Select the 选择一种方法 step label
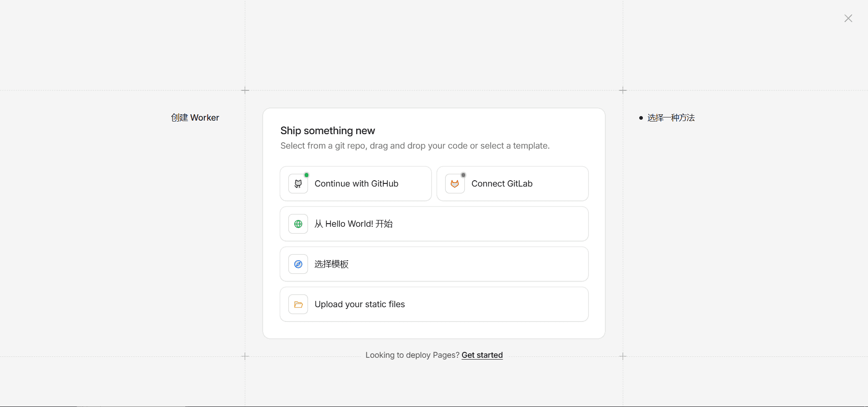 click(x=671, y=118)
